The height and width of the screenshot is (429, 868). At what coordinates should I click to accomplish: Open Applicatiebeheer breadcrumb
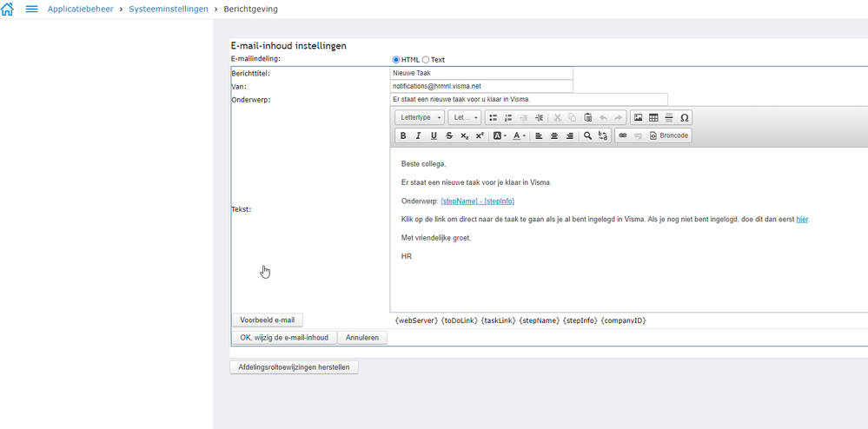click(x=80, y=10)
